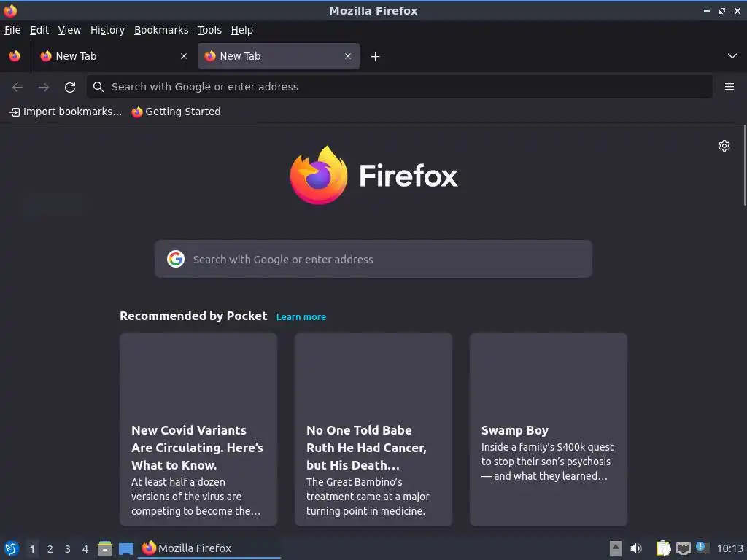Open file manager from taskbar
747x560 pixels.
[105, 548]
